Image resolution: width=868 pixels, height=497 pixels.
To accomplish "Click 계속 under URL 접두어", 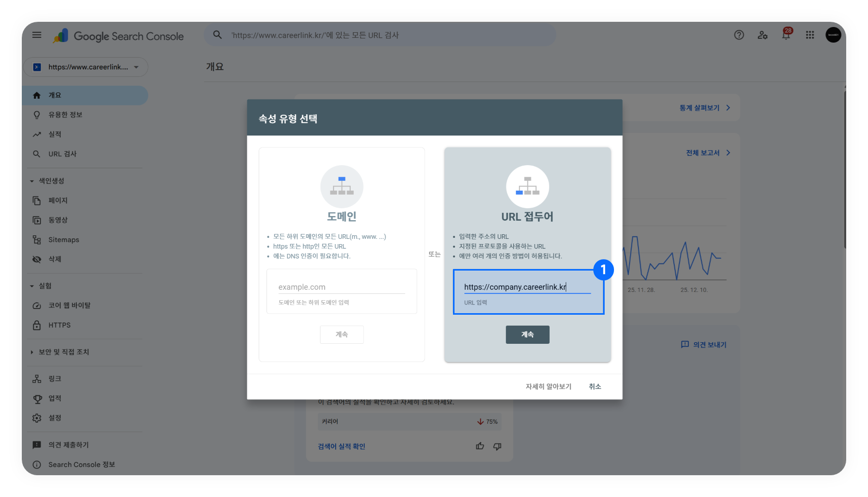I will (x=527, y=334).
